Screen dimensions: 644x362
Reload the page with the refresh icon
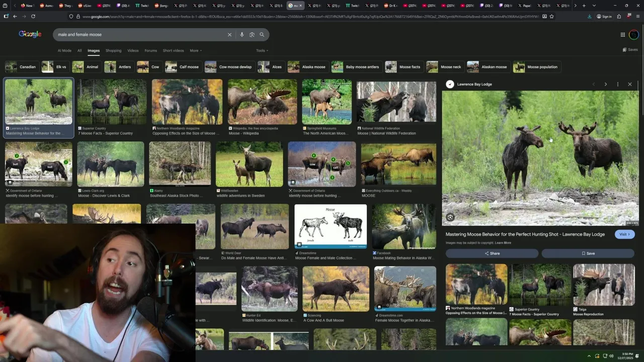click(33, 16)
